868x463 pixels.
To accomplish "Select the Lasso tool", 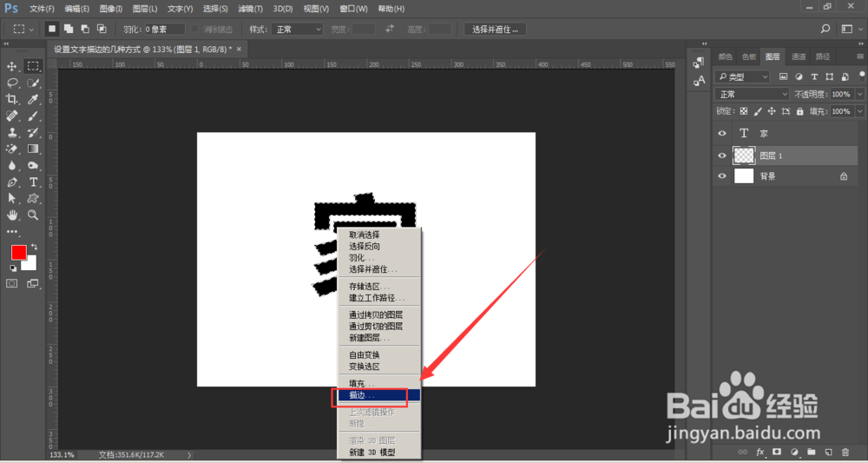I will pos(11,83).
